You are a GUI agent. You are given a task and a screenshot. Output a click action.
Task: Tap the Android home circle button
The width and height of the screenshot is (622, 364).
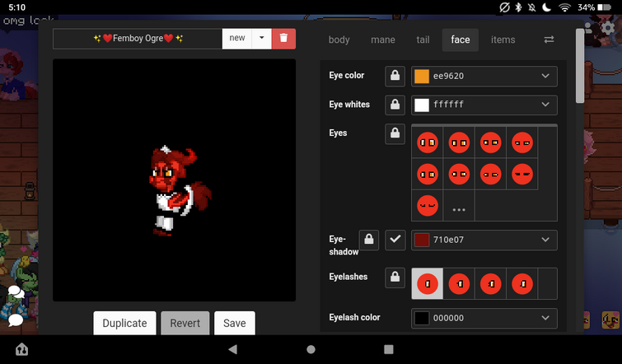311,349
